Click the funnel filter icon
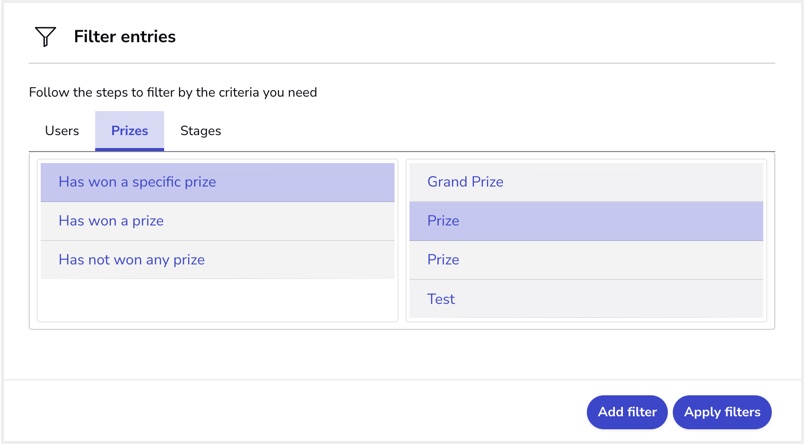 pyautogui.click(x=45, y=36)
